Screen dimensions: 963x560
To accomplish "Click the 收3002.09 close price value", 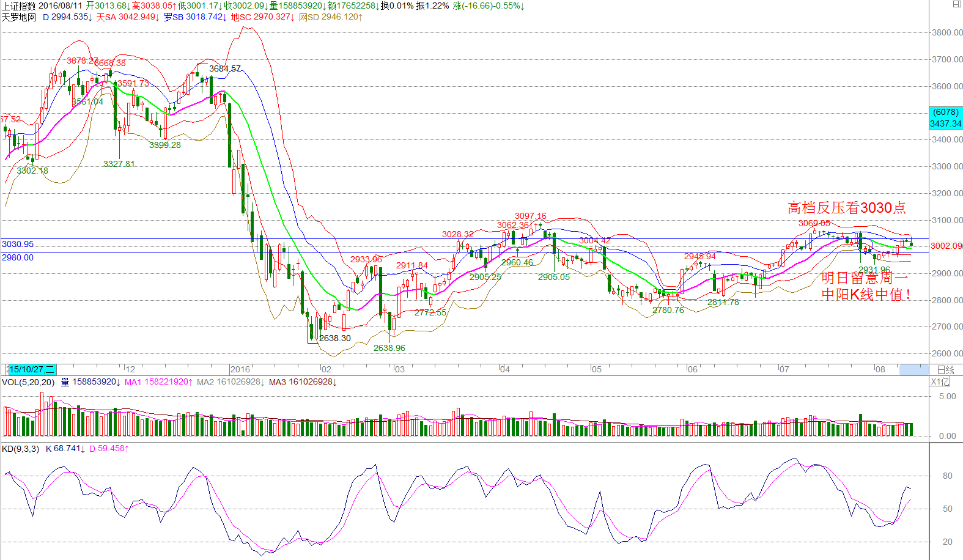I will point(246,6).
